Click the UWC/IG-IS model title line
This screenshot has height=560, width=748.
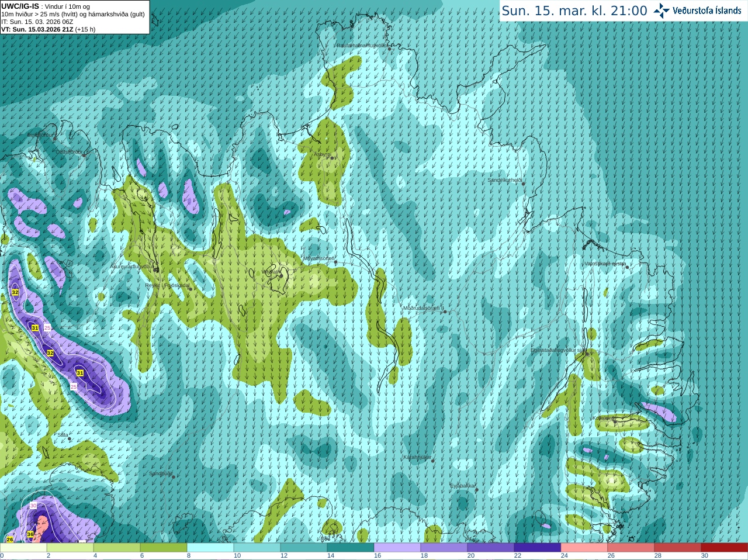point(46,6)
